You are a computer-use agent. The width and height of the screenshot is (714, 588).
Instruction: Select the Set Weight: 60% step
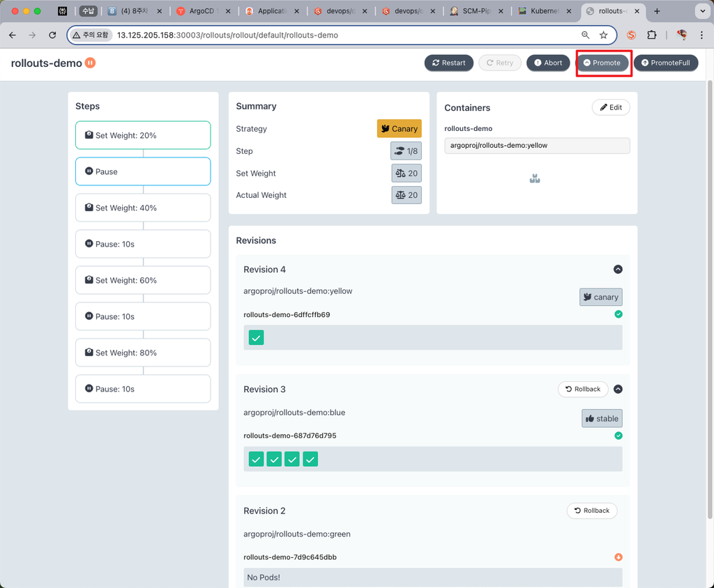143,280
